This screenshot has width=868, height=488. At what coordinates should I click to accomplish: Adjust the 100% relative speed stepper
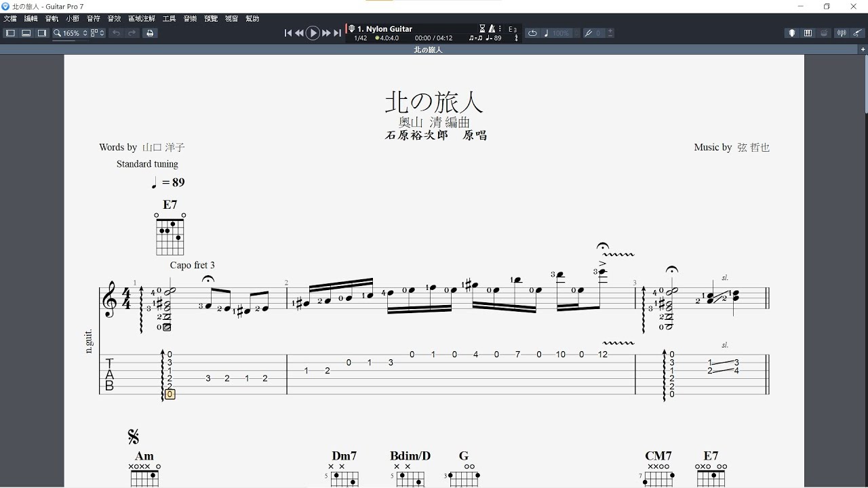pyautogui.click(x=577, y=33)
